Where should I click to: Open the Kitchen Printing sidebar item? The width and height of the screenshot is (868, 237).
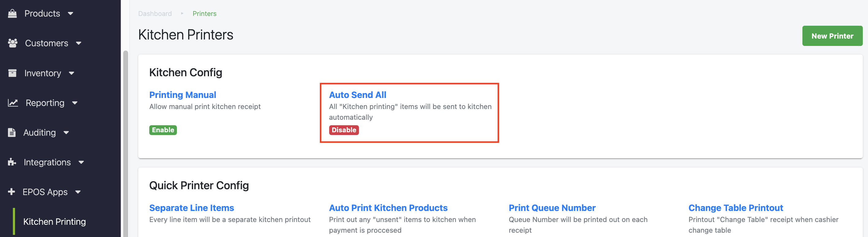[55, 221]
